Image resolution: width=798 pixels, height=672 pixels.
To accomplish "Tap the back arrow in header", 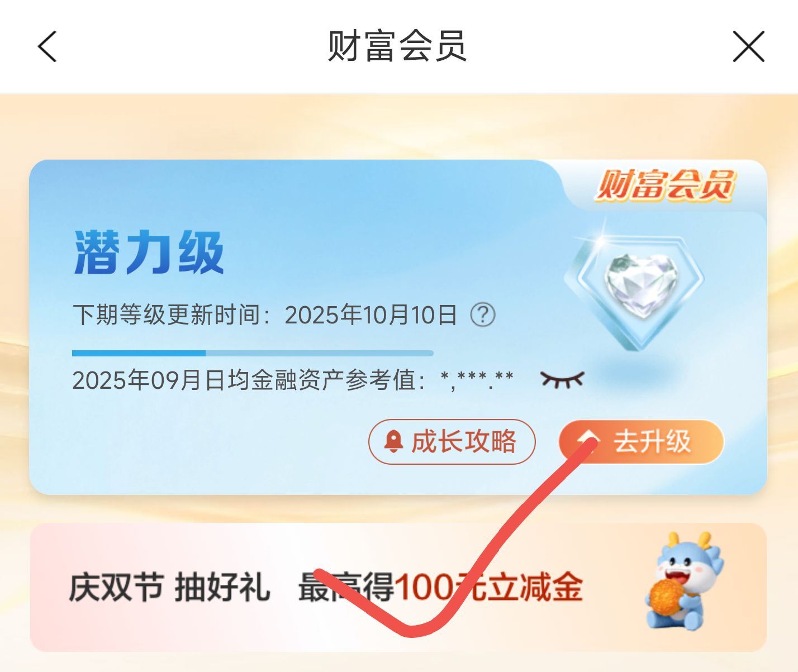I will tap(47, 46).
